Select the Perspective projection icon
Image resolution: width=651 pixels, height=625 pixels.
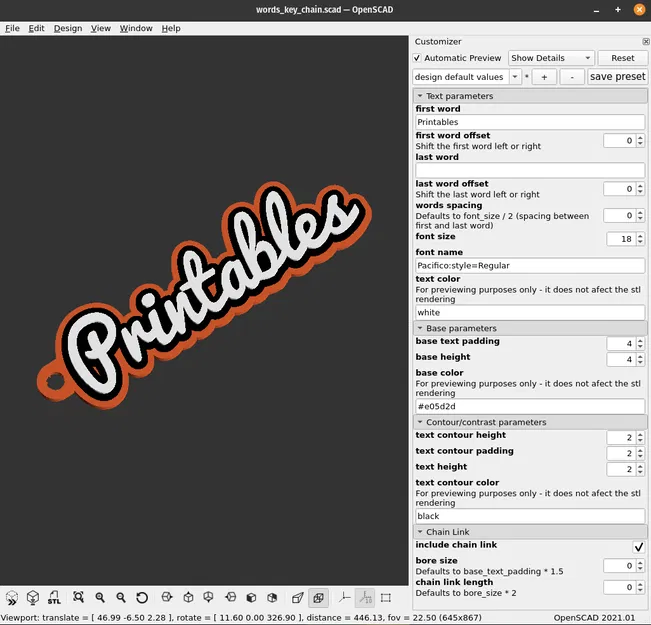tap(298, 598)
